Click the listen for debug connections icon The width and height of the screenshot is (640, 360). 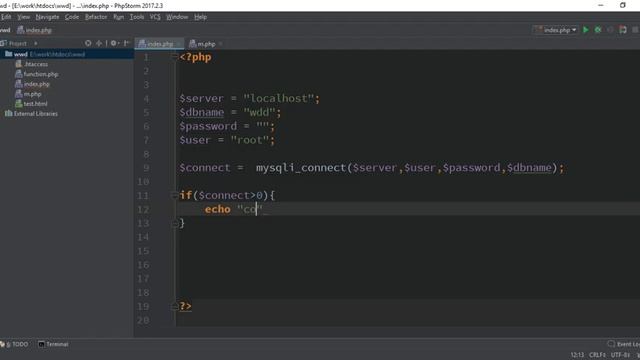623,30
